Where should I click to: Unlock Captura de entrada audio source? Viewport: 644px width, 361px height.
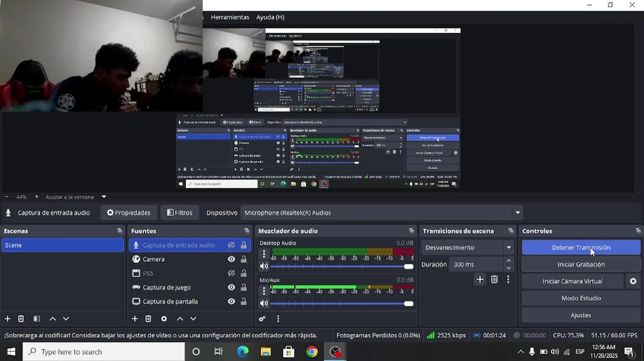pyautogui.click(x=244, y=245)
